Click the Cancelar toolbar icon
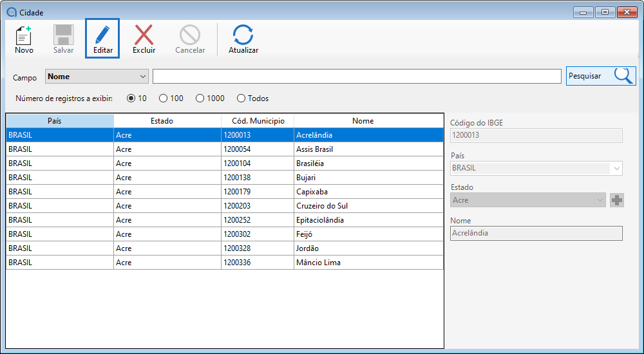 (190, 35)
